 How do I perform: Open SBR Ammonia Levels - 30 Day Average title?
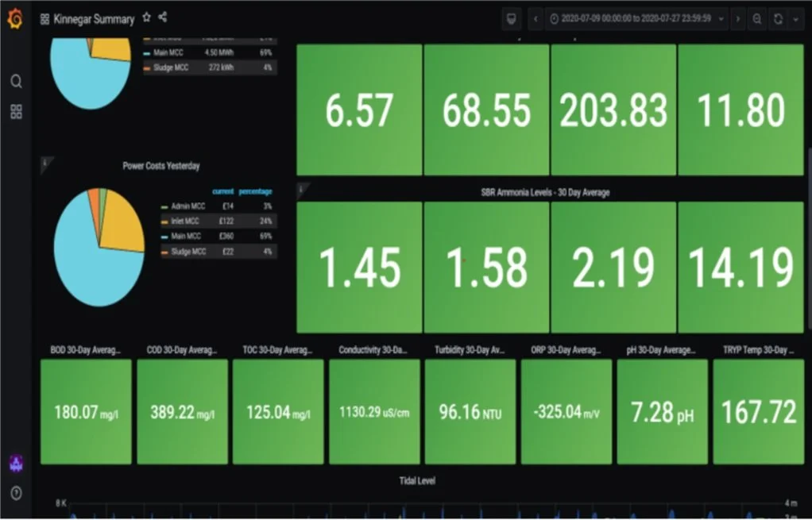coord(545,192)
